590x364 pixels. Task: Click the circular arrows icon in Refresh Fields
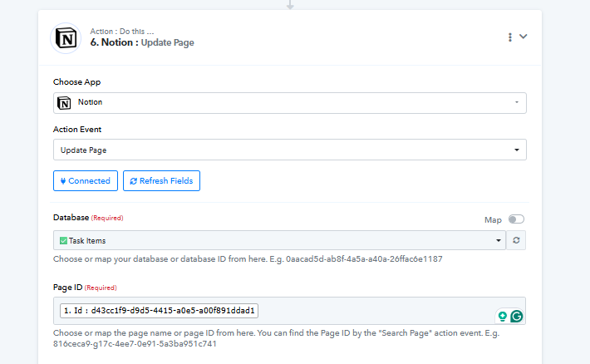coord(133,180)
